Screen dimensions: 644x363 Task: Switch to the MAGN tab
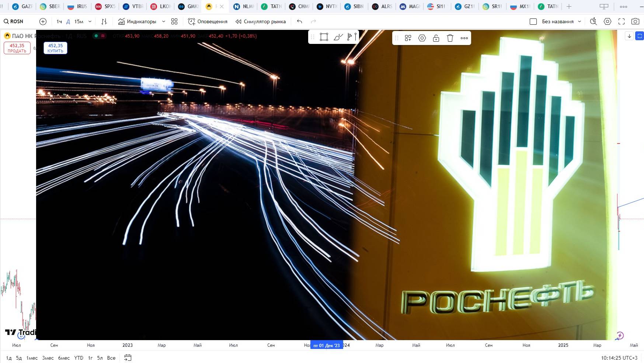click(x=410, y=6)
